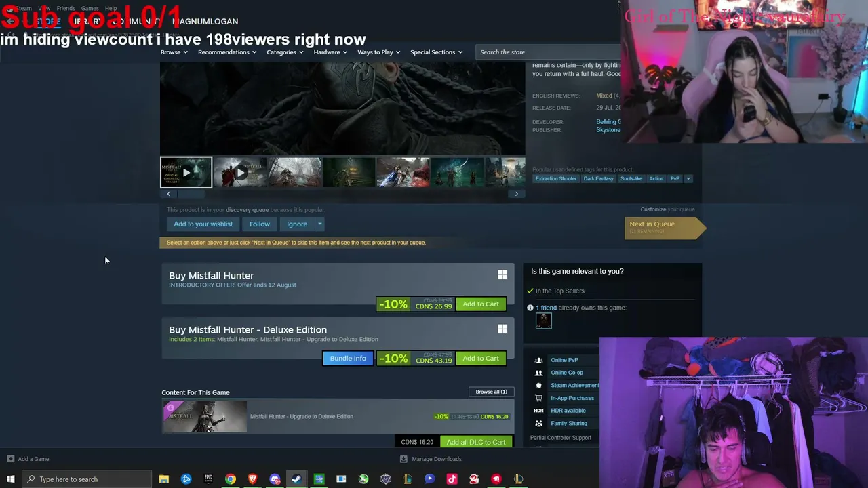Image resolution: width=868 pixels, height=488 pixels.
Task: Open Google Chrome in the taskbar
Action: (x=231, y=479)
